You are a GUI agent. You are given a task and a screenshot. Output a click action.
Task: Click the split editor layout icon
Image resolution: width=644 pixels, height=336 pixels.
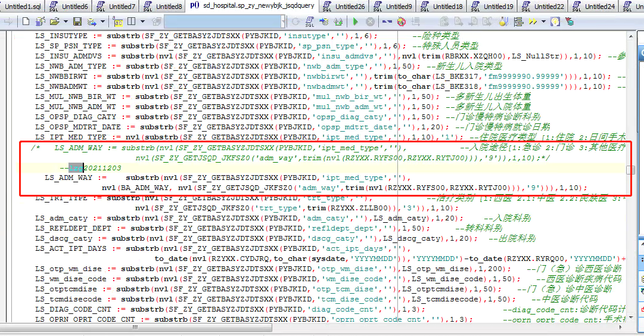click(132, 21)
